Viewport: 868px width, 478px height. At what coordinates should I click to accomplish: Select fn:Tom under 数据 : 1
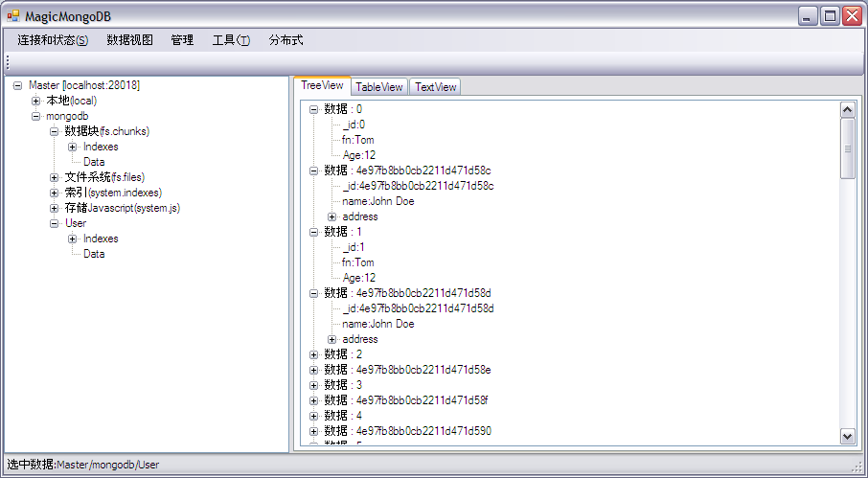click(357, 262)
